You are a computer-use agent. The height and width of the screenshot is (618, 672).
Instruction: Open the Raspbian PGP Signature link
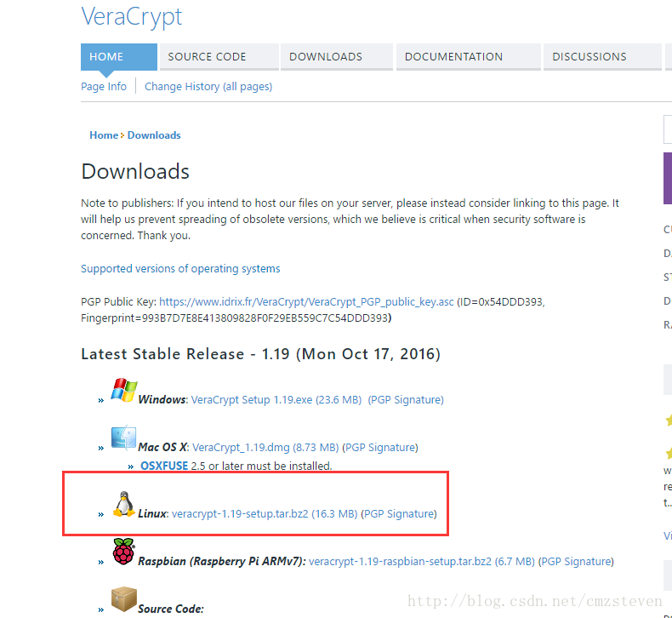pyautogui.click(x=576, y=561)
